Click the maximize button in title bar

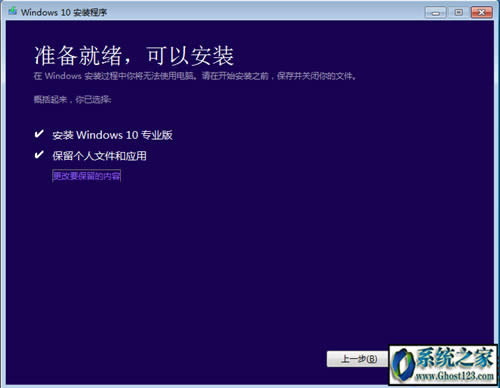pyautogui.click(x=459, y=13)
